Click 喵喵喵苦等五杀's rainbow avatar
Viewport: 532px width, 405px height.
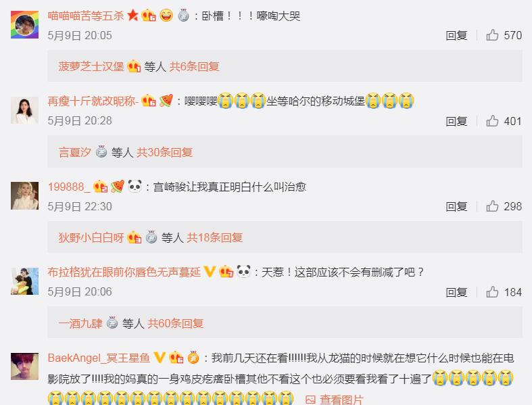pyautogui.click(x=24, y=24)
